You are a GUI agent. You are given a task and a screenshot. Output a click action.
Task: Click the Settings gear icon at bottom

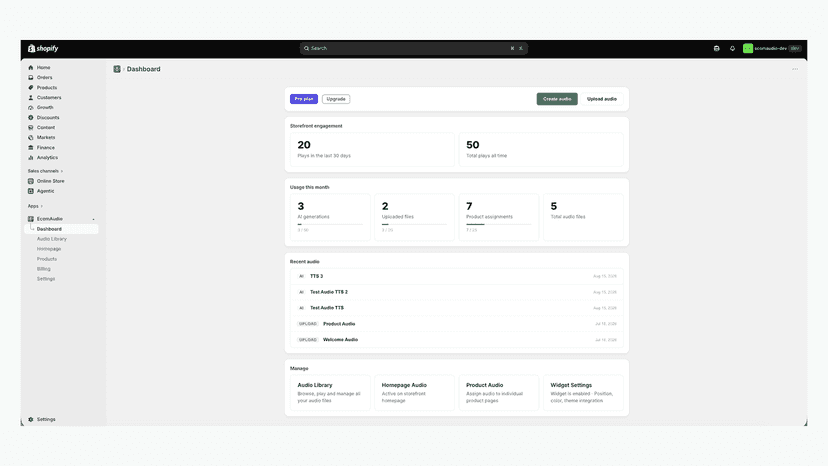(x=31, y=420)
